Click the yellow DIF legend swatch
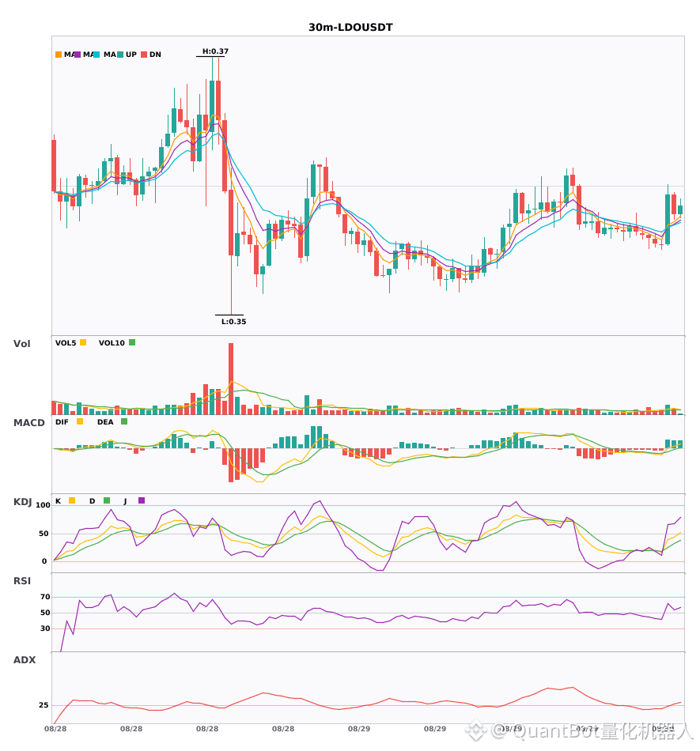The width and height of the screenshot is (700, 751). [80, 421]
